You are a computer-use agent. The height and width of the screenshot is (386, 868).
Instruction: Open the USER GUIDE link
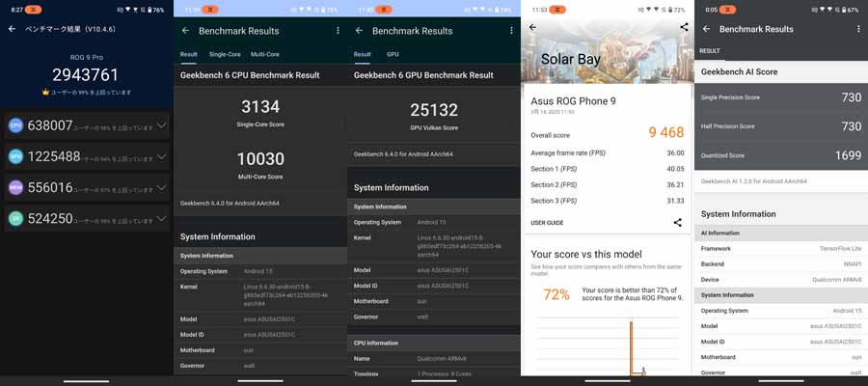tap(547, 223)
